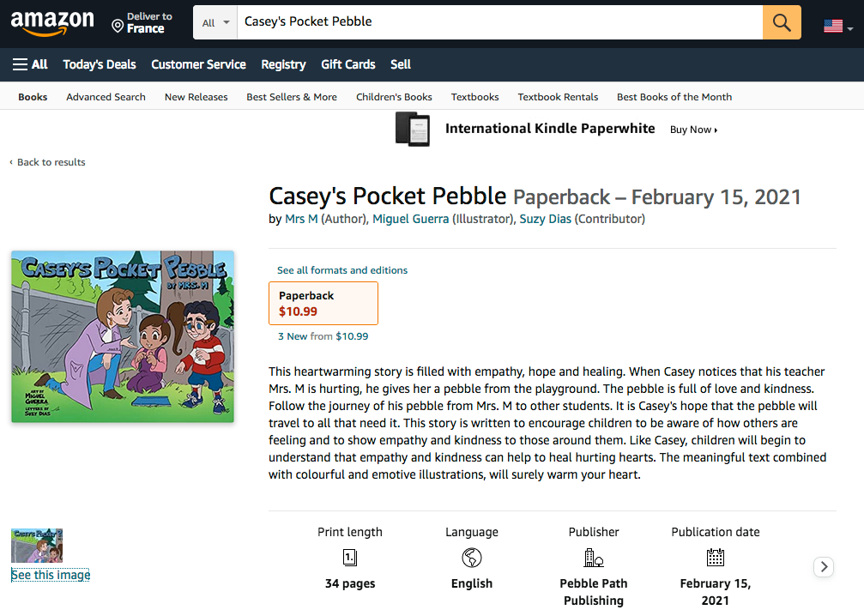Click the Publisher building icon

tap(594, 559)
